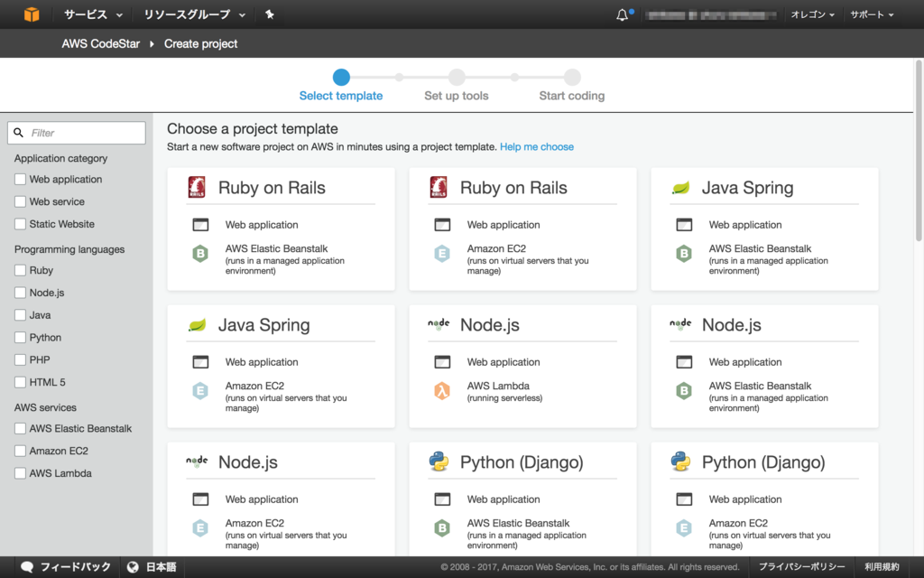Click the vertical page scrollbar
Image resolution: width=924 pixels, height=578 pixels.
919,151
